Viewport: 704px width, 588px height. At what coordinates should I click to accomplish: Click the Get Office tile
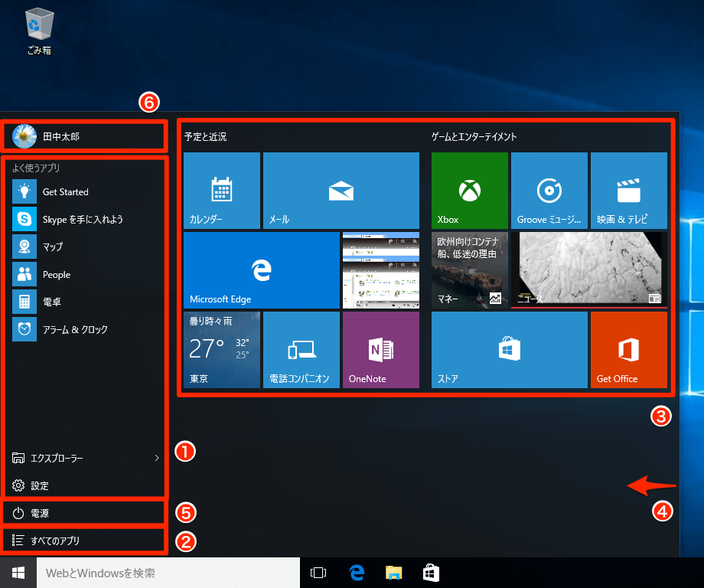pyautogui.click(x=628, y=349)
